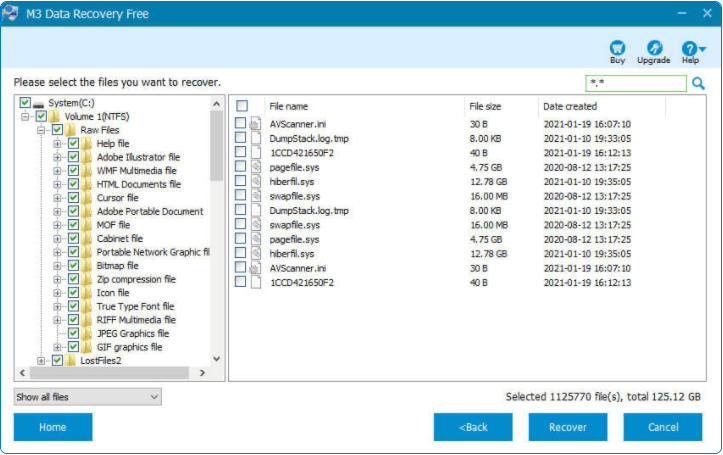
Task: Uncheck the Adobe Illustrator file checkbox
Action: click(x=73, y=157)
